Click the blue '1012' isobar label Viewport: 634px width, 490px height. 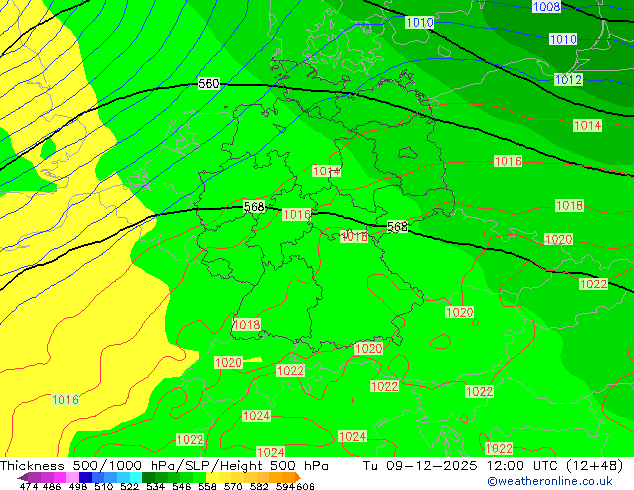click(568, 79)
